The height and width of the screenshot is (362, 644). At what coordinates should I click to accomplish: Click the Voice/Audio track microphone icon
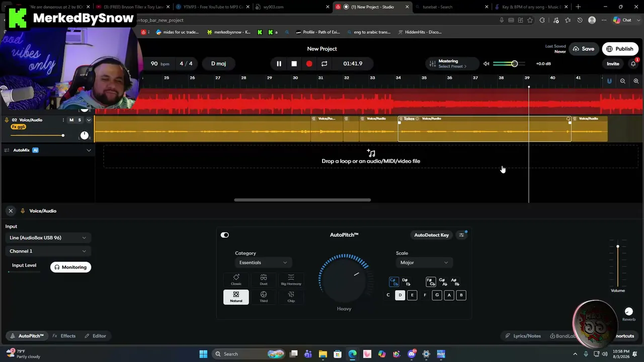point(7,120)
